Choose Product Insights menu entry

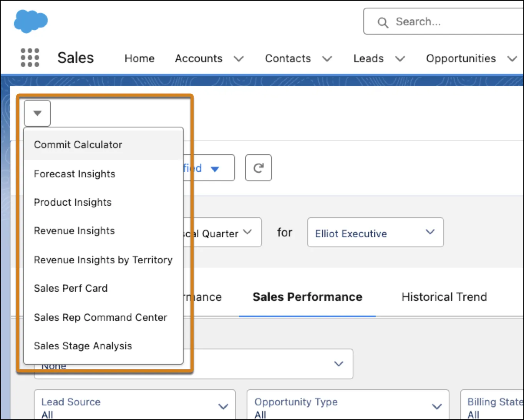103,202
